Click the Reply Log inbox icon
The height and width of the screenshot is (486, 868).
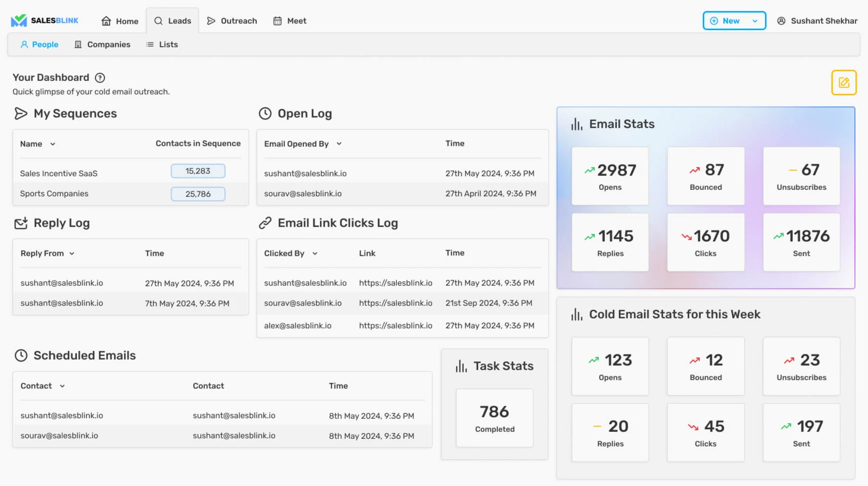point(21,223)
